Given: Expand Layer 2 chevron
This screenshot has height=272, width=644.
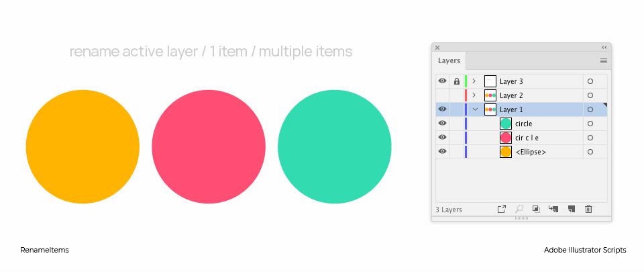Looking at the screenshot, I should (x=474, y=95).
